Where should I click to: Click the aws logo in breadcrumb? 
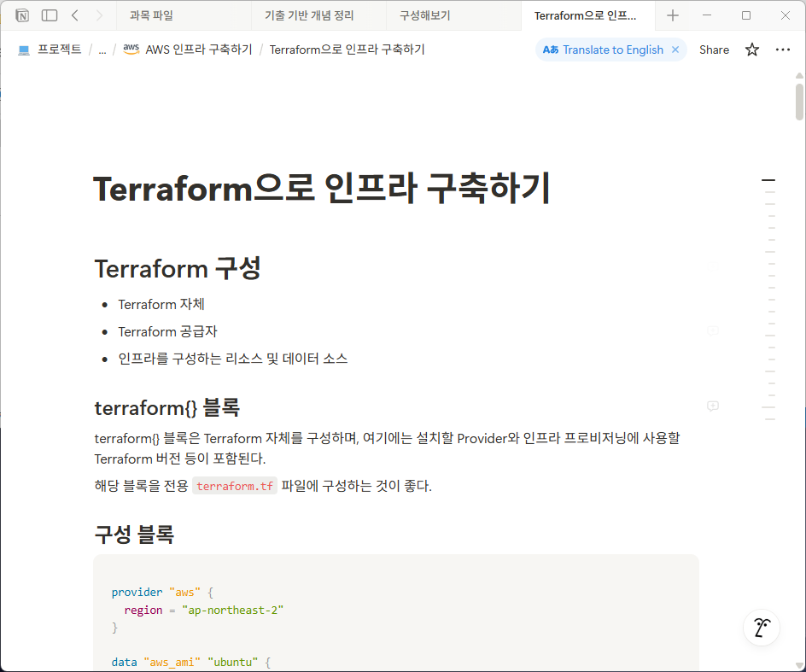point(131,49)
